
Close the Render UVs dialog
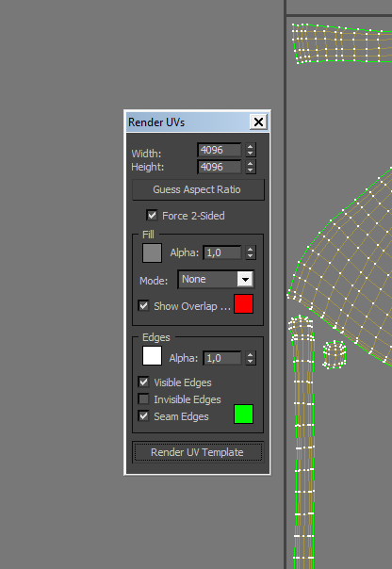(x=258, y=122)
